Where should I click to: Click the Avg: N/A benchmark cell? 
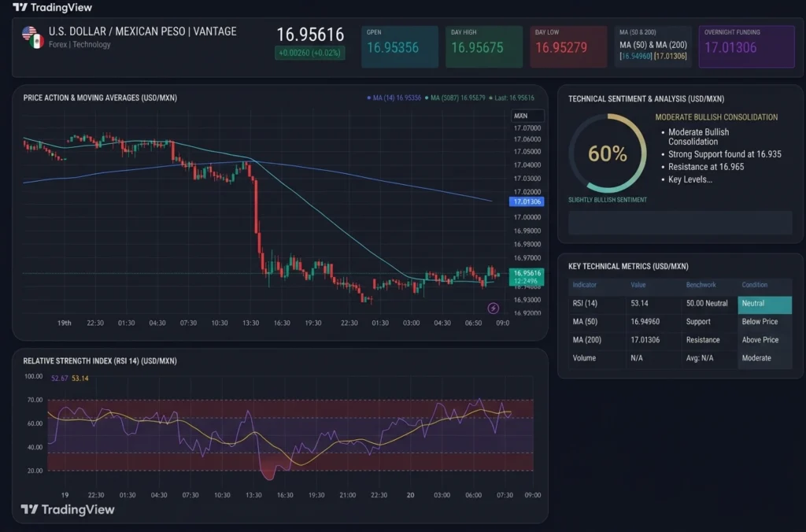[700, 358]
